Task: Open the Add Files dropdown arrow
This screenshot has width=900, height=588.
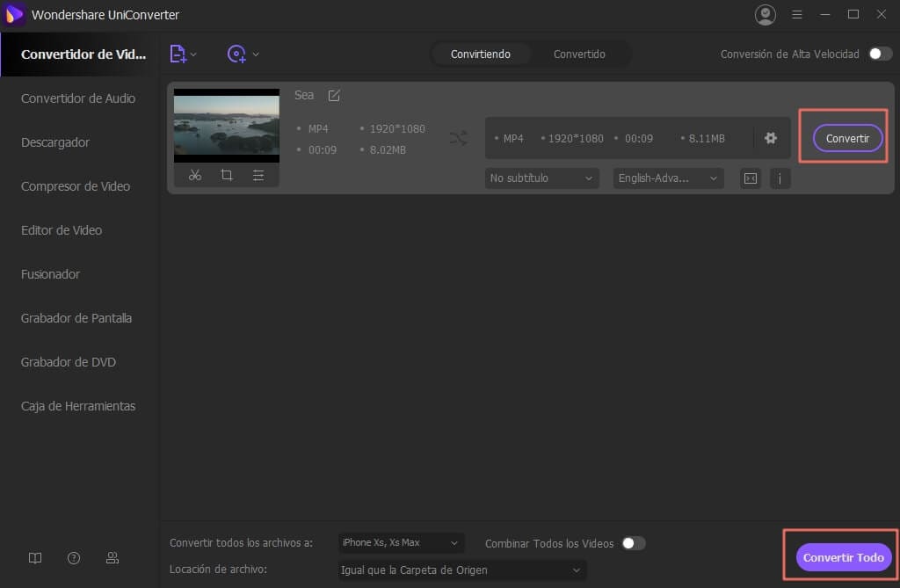Action: [193, 54]
